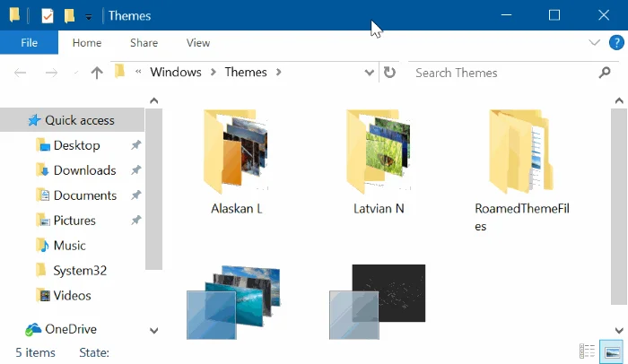The height and width of the screenshot is (364, 628).
Task: Click the folder icon in address bar
Action: (119, 72)
